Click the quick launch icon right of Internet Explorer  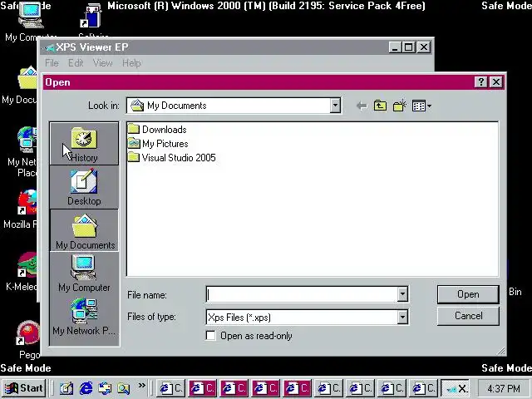105,388
